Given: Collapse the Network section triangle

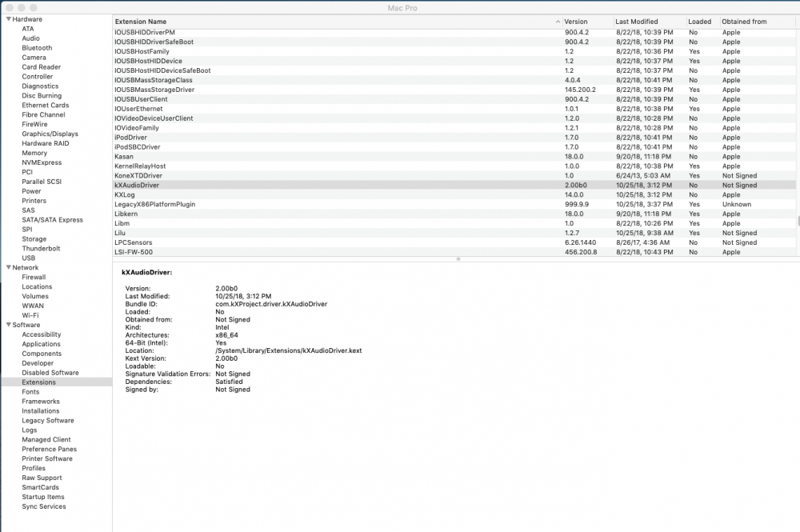Looking at the screenshot, I should (x=8, y=267).
